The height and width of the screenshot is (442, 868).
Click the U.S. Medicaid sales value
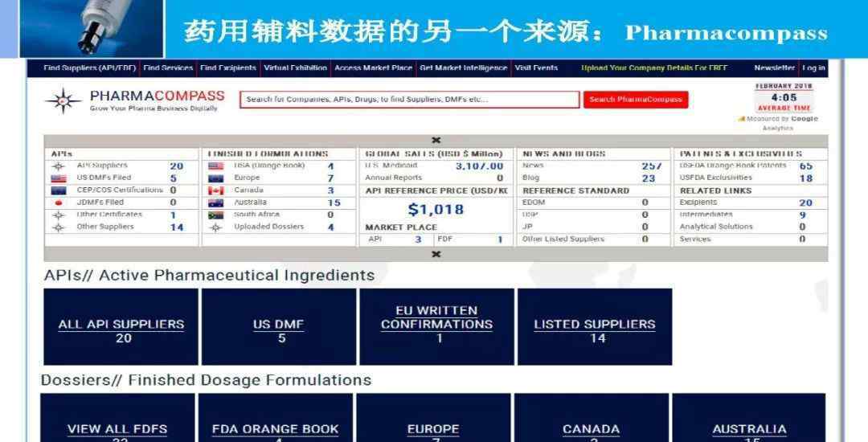coord(479,166)
